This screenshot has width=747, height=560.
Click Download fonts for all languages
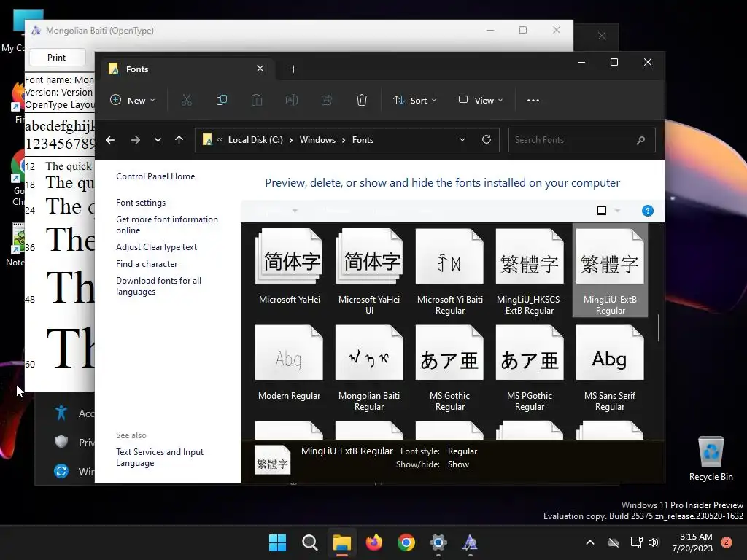tap(158, 286)
